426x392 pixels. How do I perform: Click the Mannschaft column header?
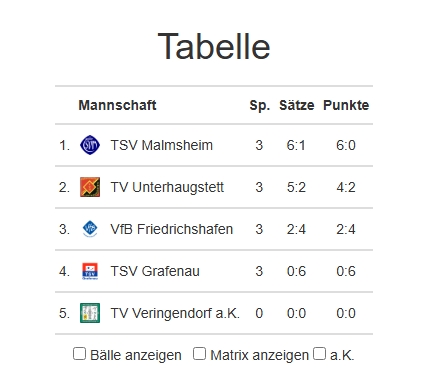117,105
